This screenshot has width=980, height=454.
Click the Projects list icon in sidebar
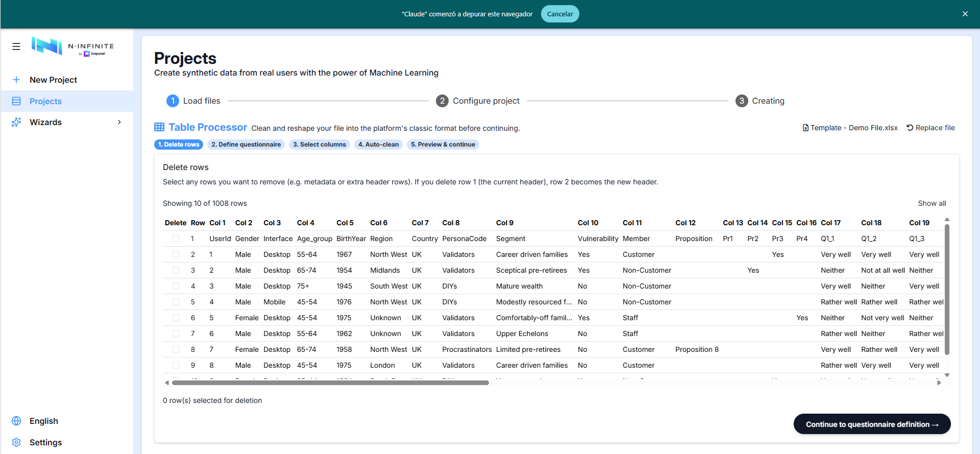tap(16, 101)
